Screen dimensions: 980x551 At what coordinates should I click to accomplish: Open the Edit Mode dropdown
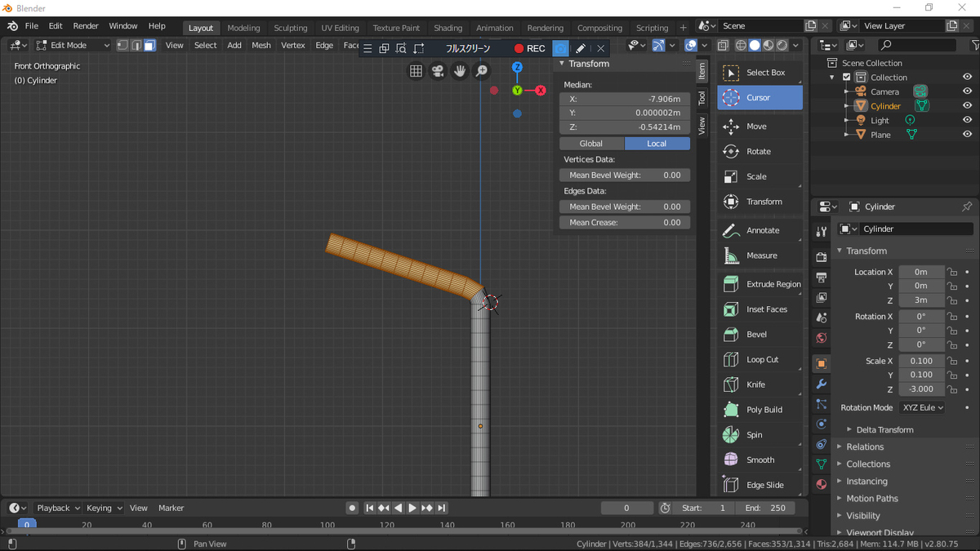pos(72,46)
